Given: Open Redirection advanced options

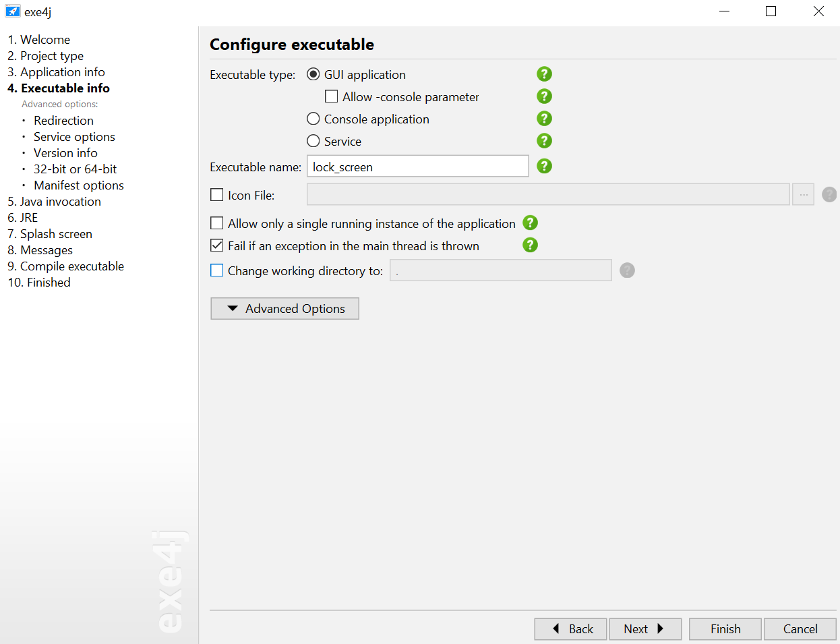Looking at the screenshot, I should 63,121.
